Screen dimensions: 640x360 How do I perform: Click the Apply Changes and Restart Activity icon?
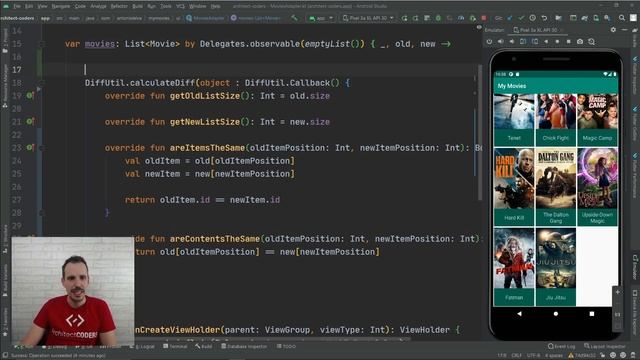[404, 18]
